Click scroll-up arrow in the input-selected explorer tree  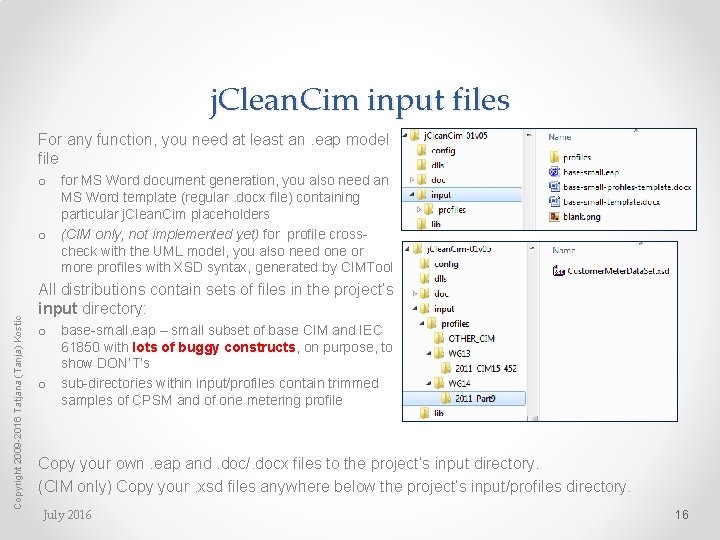(529, 135)
